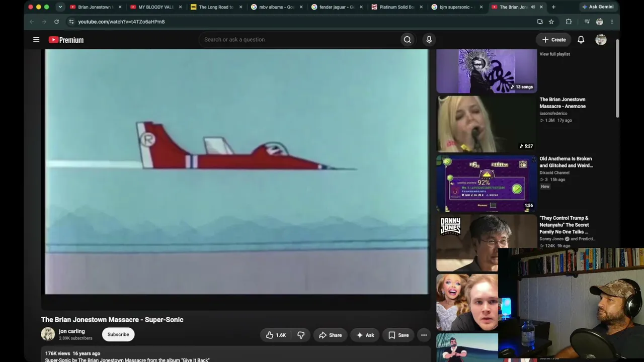Subscribe to jon carling's channel
This screenshot has width=644, height=362.
point(118,334)
